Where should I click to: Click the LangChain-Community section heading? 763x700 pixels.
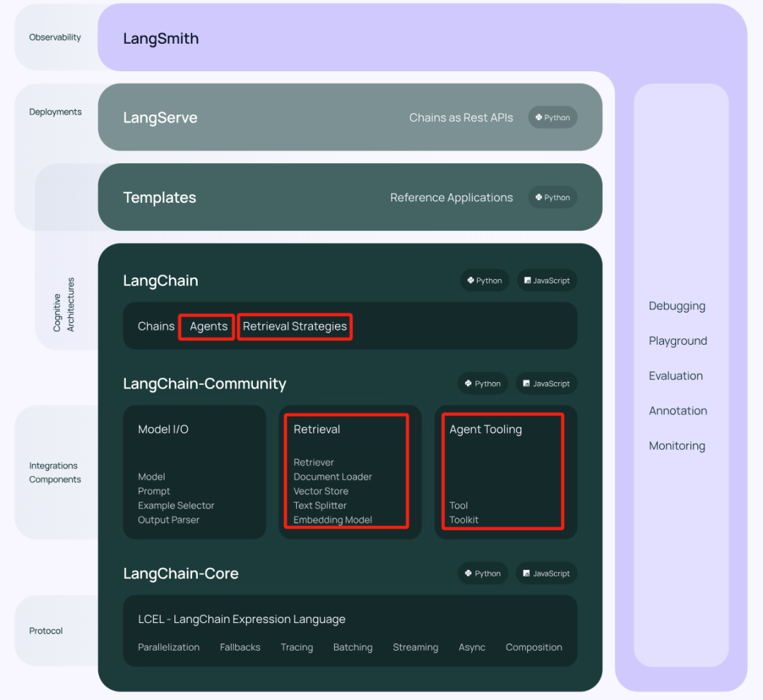point(204,384)
